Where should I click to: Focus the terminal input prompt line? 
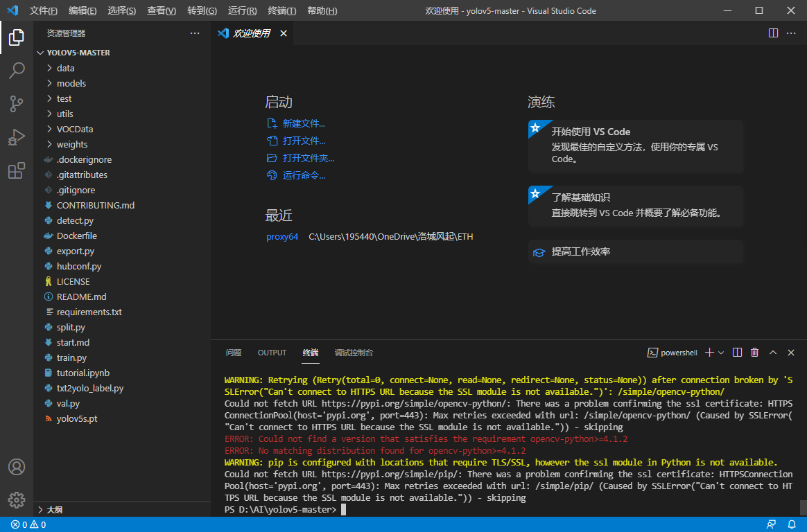pos(507,509)
